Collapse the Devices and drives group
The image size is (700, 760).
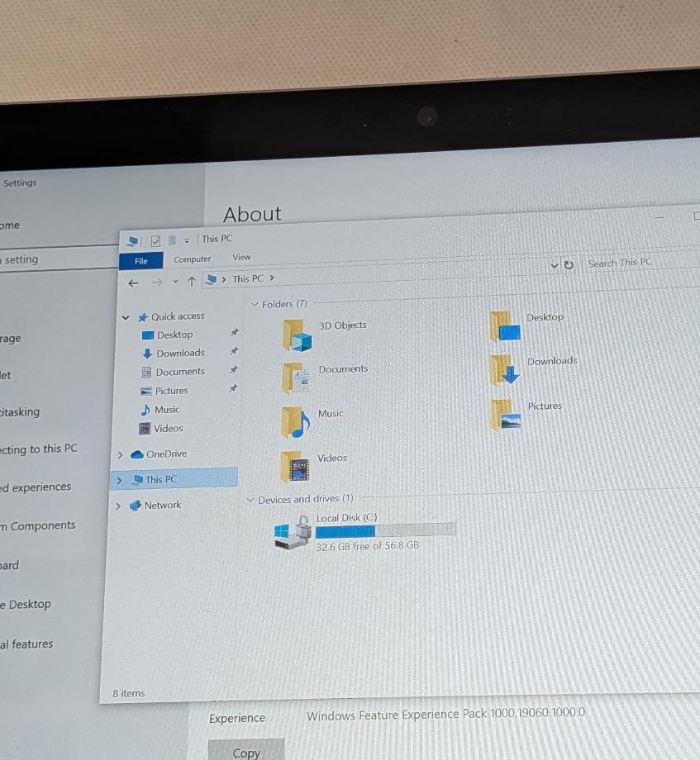[250, 501]
